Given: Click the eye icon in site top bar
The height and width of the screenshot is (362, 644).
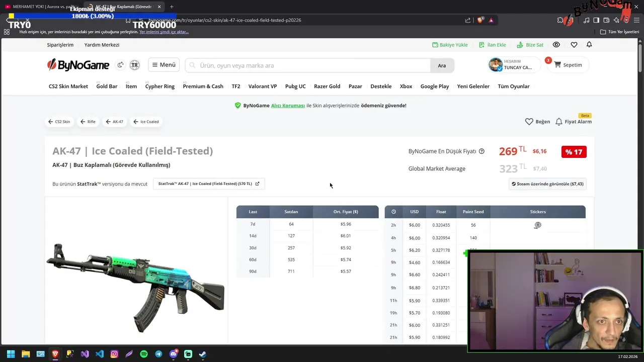Looking at the screenshot, I should tap(556, 45).
